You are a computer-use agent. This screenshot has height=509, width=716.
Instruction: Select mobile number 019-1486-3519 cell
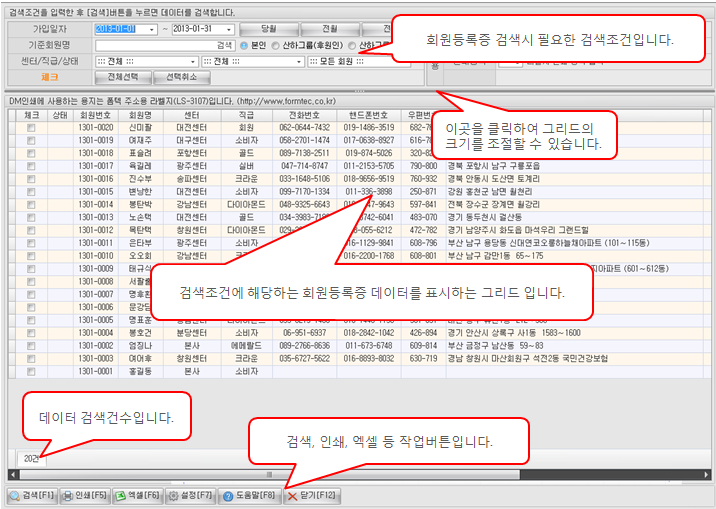click(x=369, y=128)
